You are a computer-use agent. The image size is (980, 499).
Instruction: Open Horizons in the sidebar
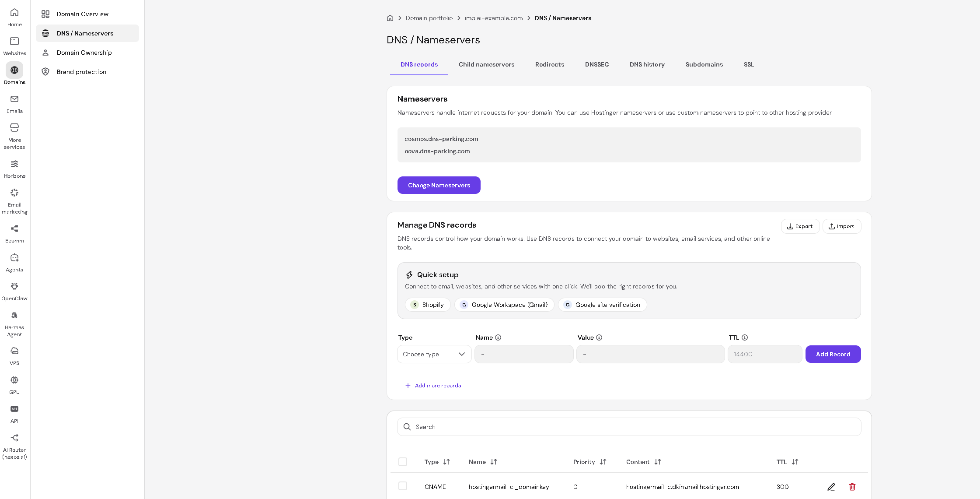(14, 169)
